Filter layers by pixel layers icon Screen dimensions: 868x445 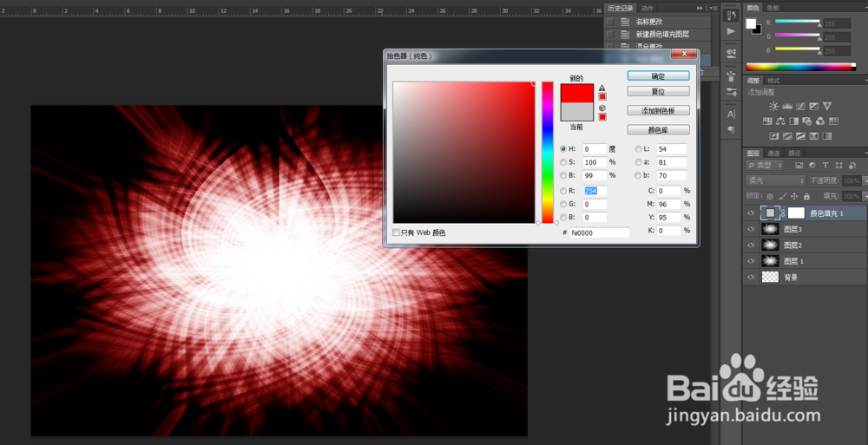799,165
